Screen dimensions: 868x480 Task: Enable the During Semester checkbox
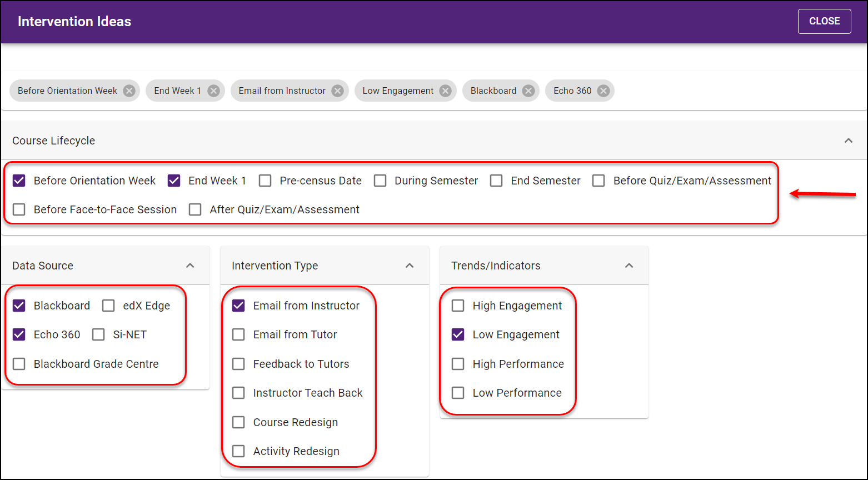point(380,181)
